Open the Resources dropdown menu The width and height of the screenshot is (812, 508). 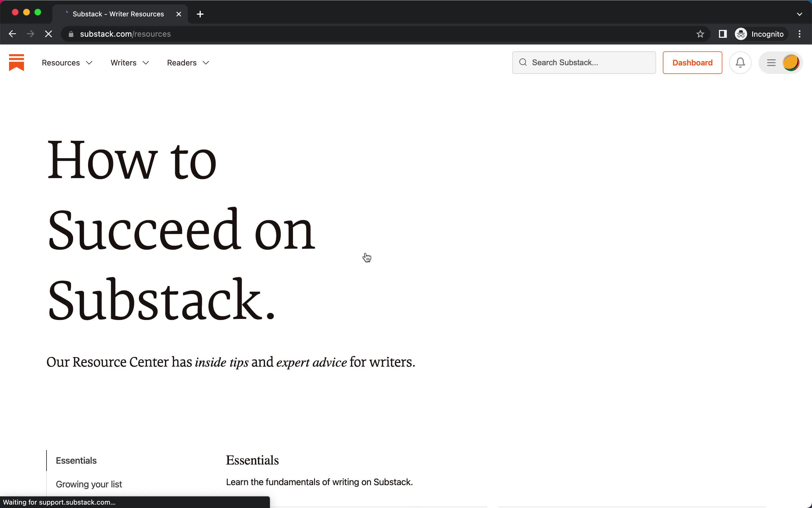(67, 63)
